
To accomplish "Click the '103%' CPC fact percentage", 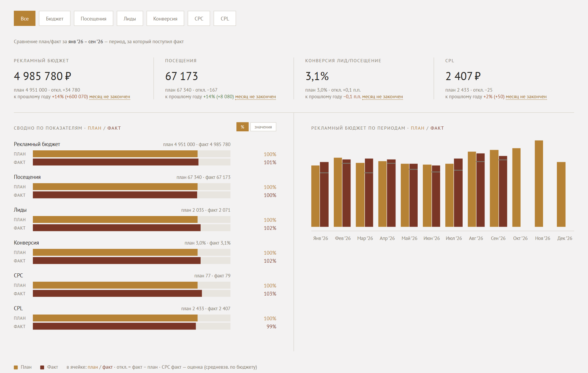I will [270, 294].
